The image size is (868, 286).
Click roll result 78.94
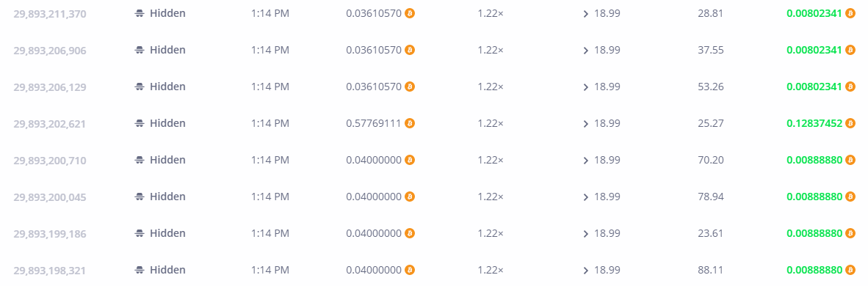[711, 197]
